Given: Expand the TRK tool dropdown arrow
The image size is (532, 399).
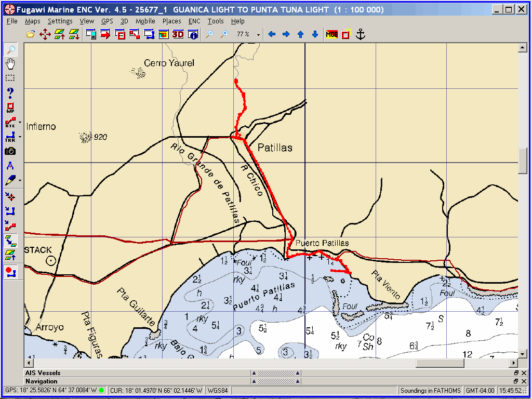Looking at the screenshot, I should pyautogui.click(x=20, y=137).
